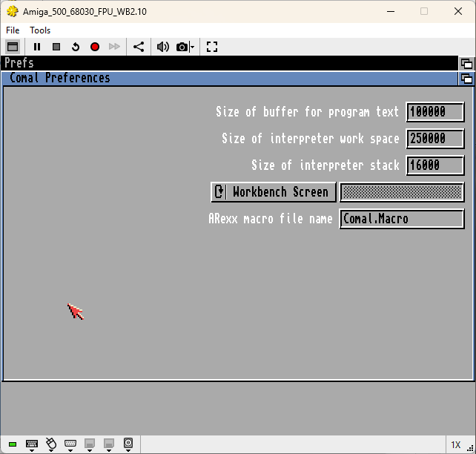Take a screenshot with the camera icon
The height and width of the screenshot is (454, 476).
point(182,47)
